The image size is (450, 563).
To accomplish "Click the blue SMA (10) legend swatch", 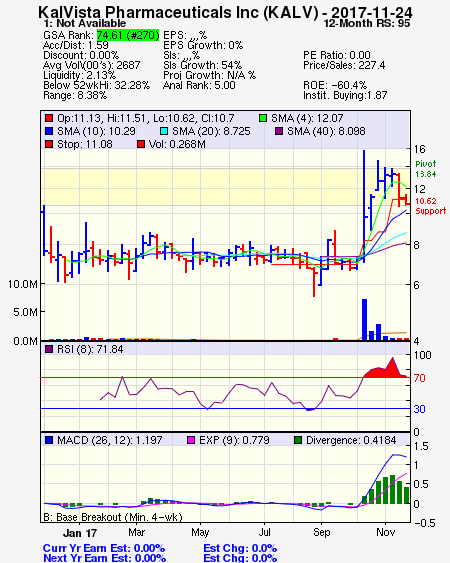I will [49, 131].
